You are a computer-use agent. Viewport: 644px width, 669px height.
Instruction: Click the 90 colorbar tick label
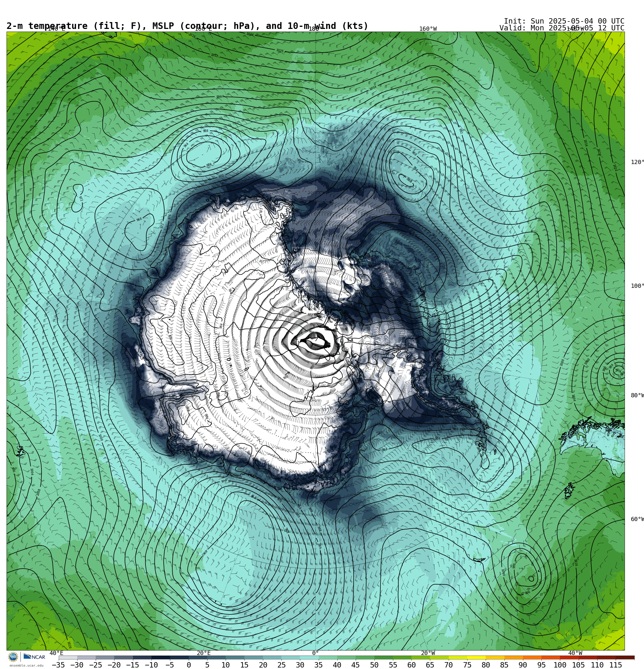(523, 665)
